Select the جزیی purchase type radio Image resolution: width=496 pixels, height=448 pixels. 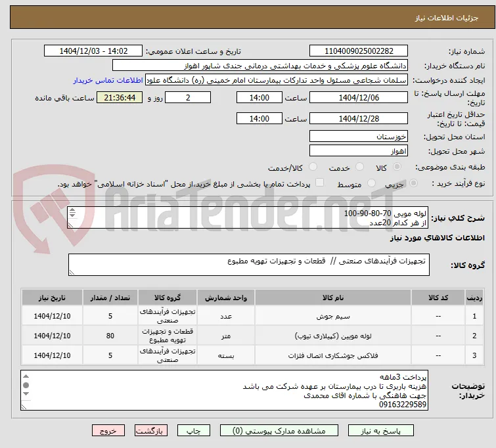[413, 183]
